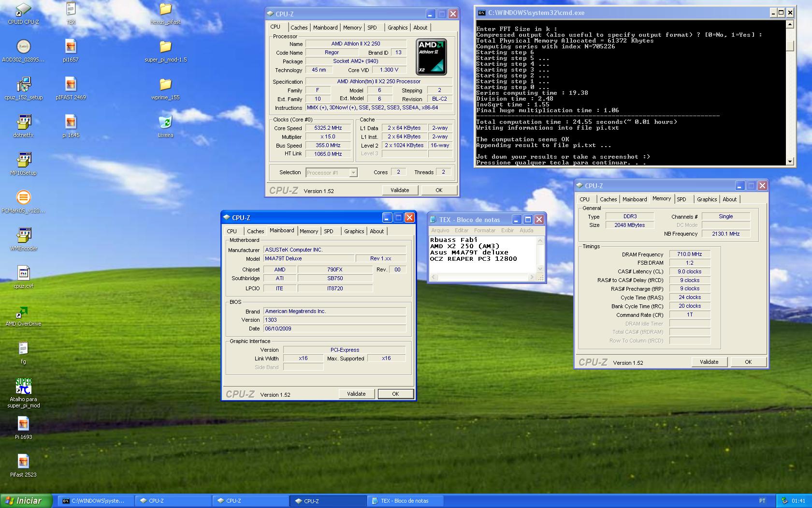Click the cmd.exe window title icon

pos(481,13)
